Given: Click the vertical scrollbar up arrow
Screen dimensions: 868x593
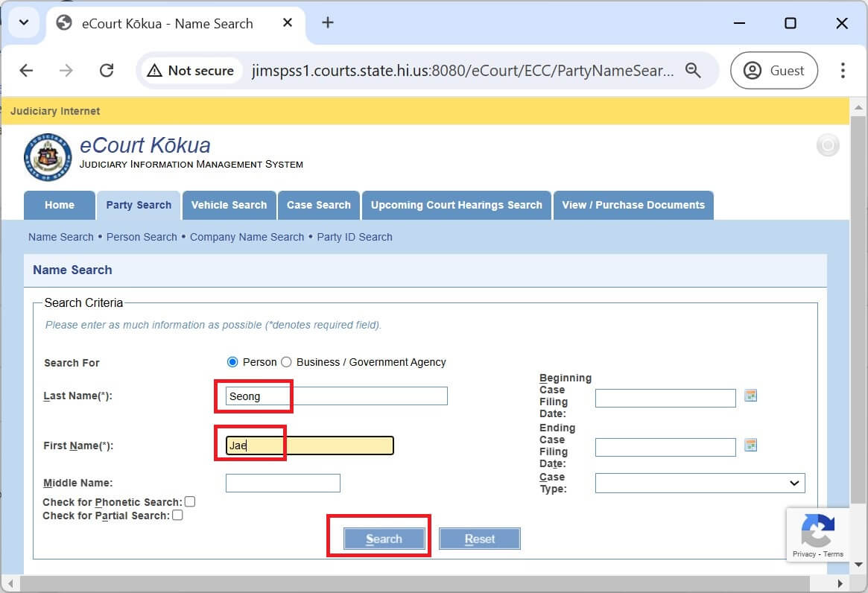Looking at the screenshot, I should pyautogui.click(x=858, y=107).
